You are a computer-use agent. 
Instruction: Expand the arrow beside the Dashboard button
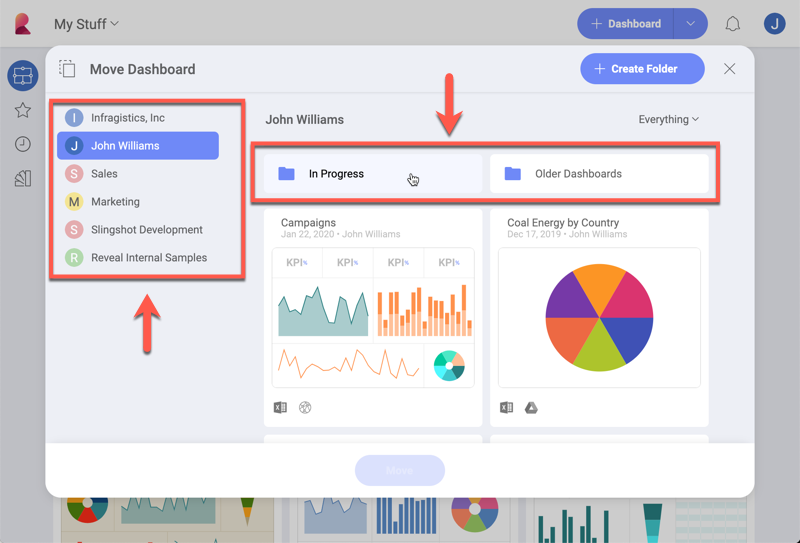coord(690,24)
